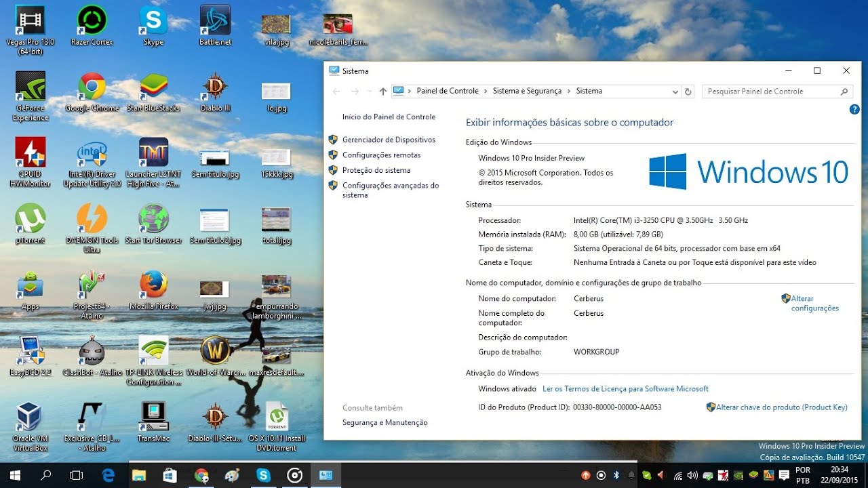This screenshot has width=868, height=488.
Task: Open the Windows Start menu
Action: (x=14, y=475)
